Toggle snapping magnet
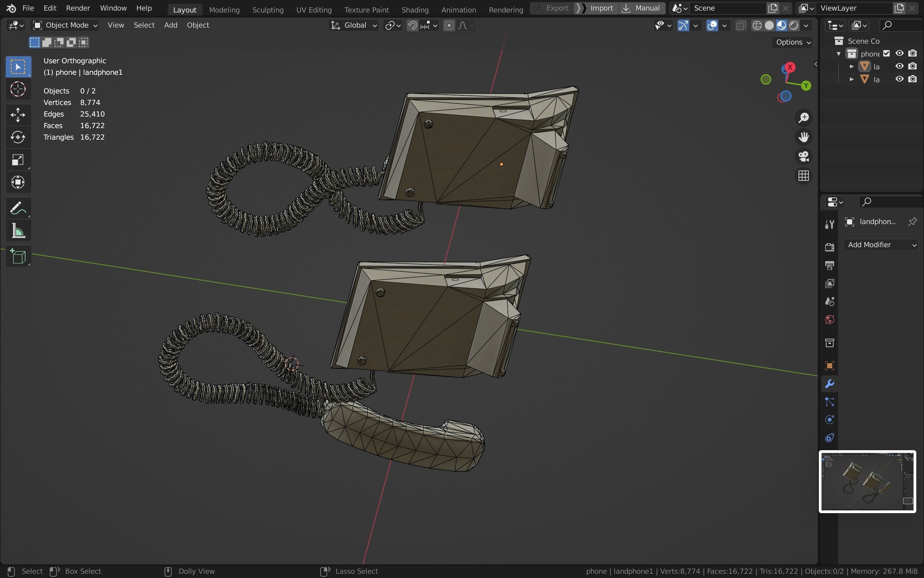Image resolution: width=924 pixels, height=578 pixels. coord(412,26)
